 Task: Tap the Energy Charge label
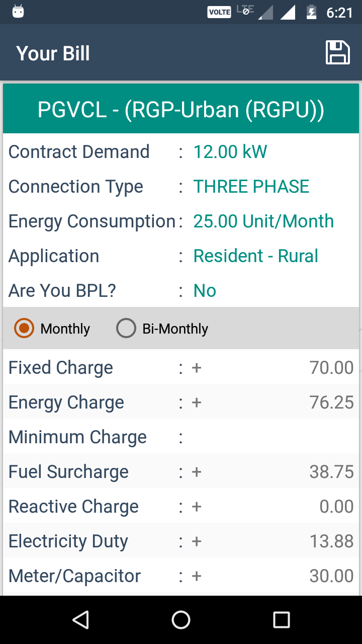coord(66,403)
